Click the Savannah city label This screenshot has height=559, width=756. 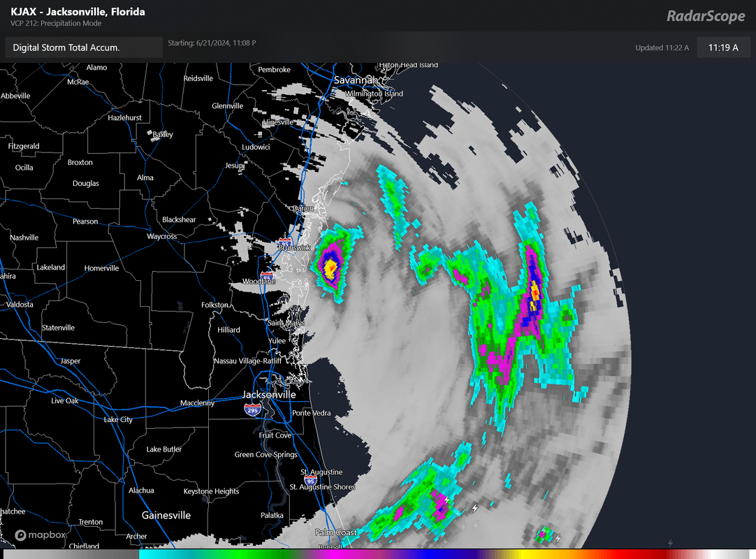pos(356,80)
